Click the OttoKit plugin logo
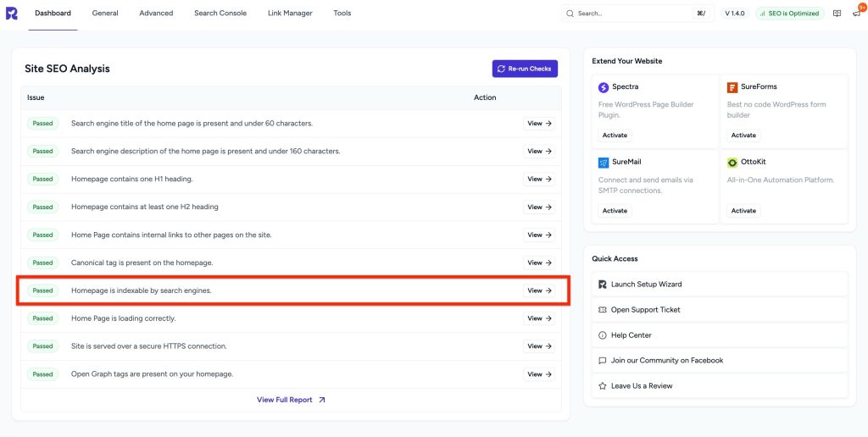 (732, 163)
